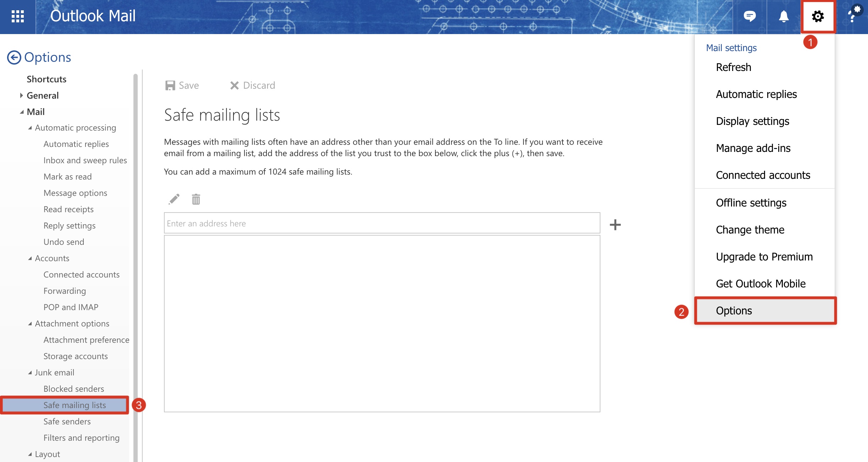
Task: Open Inbox and sweep rules
Action: tap(85, 160)
